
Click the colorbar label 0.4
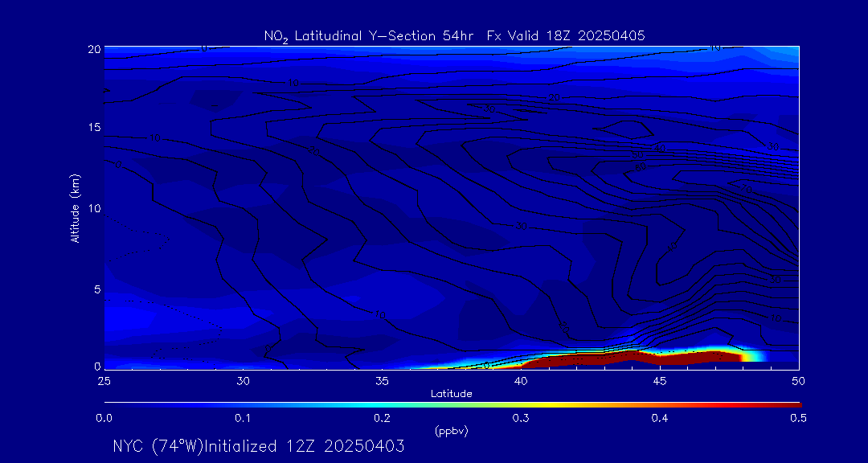tap(660, 419)
